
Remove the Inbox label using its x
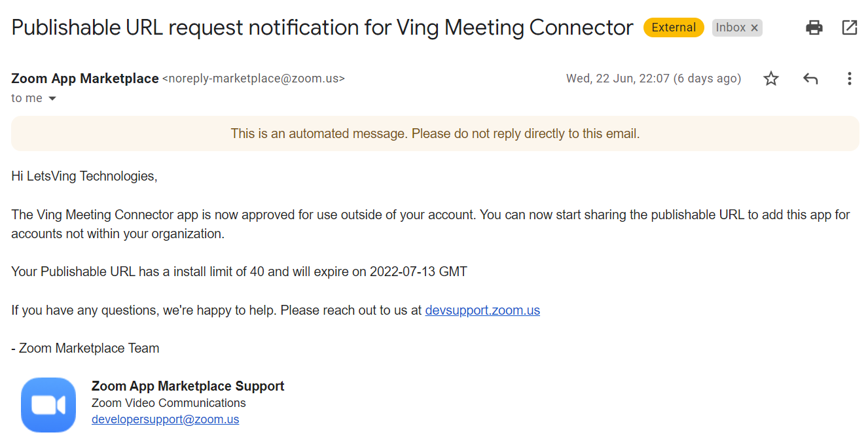754,27
